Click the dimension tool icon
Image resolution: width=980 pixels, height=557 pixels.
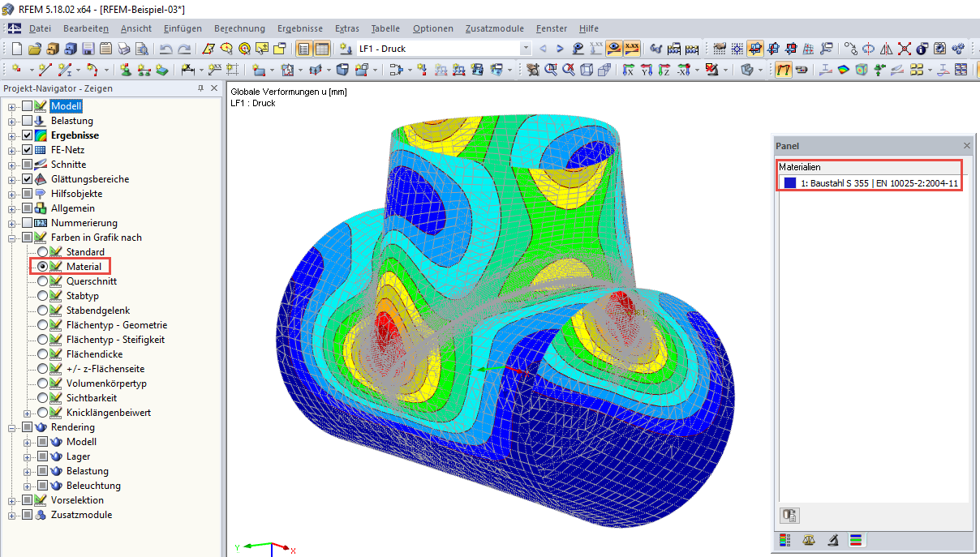coord(187,70)
